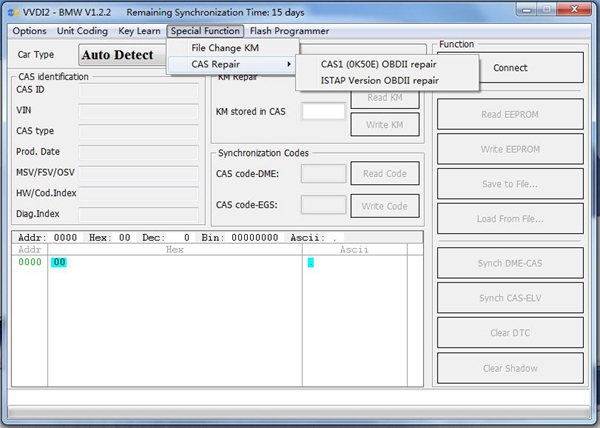Click the HW/Cod.Index field
This screenshot has height=428, width=600.
click(138, 194)
